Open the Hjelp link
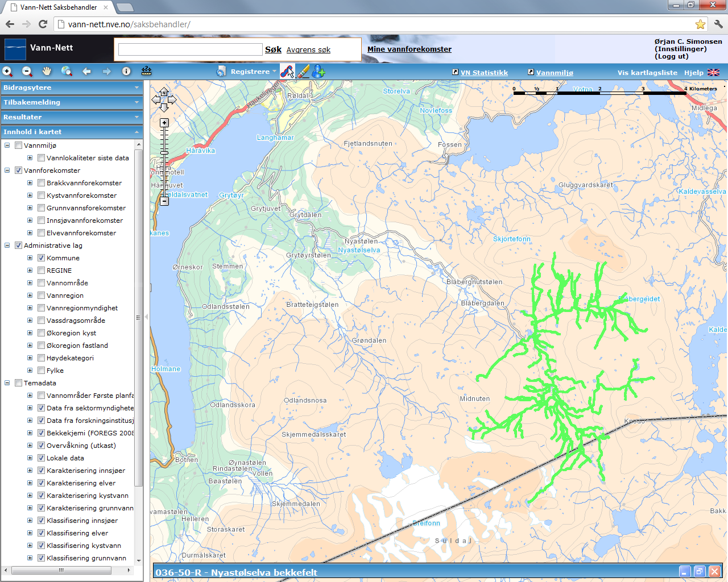The width and height of the screenshot is (728, 582). coord(693,73)
